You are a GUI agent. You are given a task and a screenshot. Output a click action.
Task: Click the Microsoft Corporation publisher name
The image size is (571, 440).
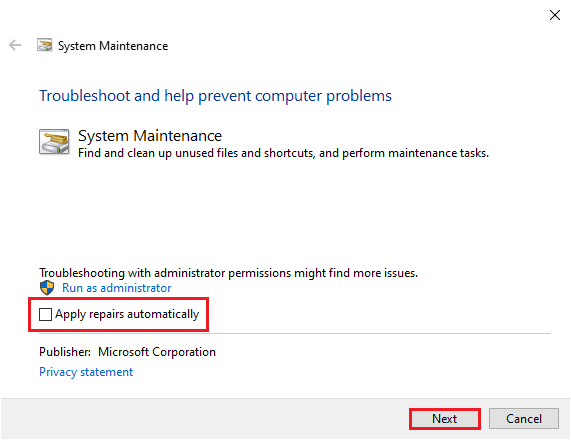coord(157,352)
